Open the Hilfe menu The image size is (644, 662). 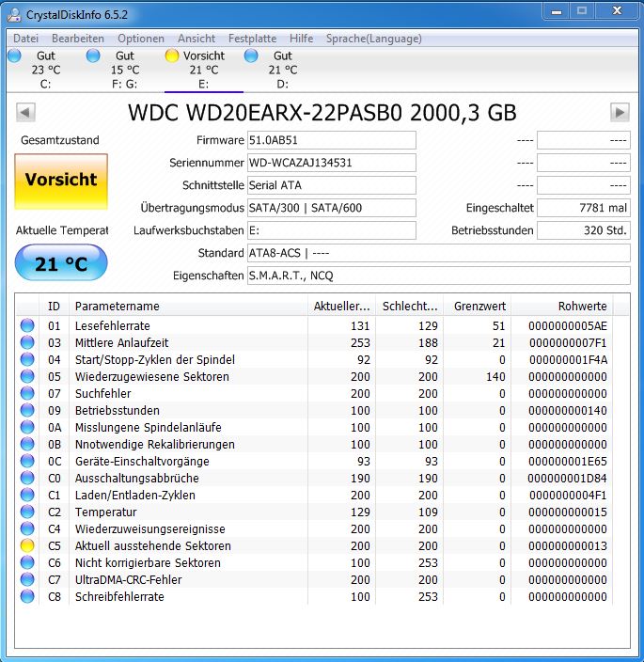click(302, 39)
